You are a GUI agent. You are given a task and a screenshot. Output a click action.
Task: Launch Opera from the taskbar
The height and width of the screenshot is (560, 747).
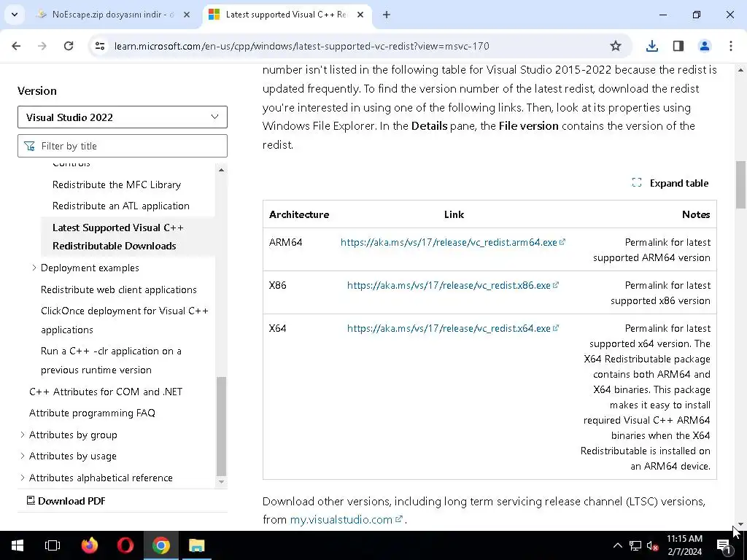click(125, 545)
